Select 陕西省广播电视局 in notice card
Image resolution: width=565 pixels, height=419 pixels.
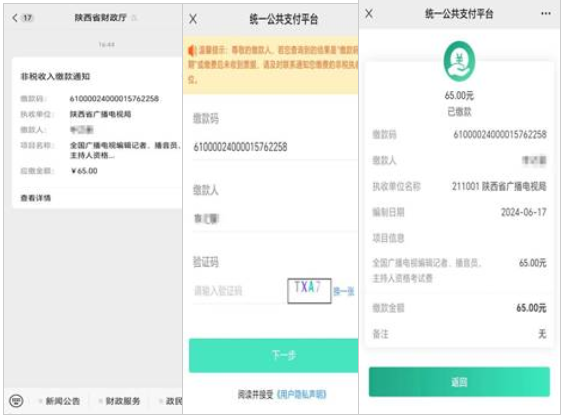[x=100, y=114]
